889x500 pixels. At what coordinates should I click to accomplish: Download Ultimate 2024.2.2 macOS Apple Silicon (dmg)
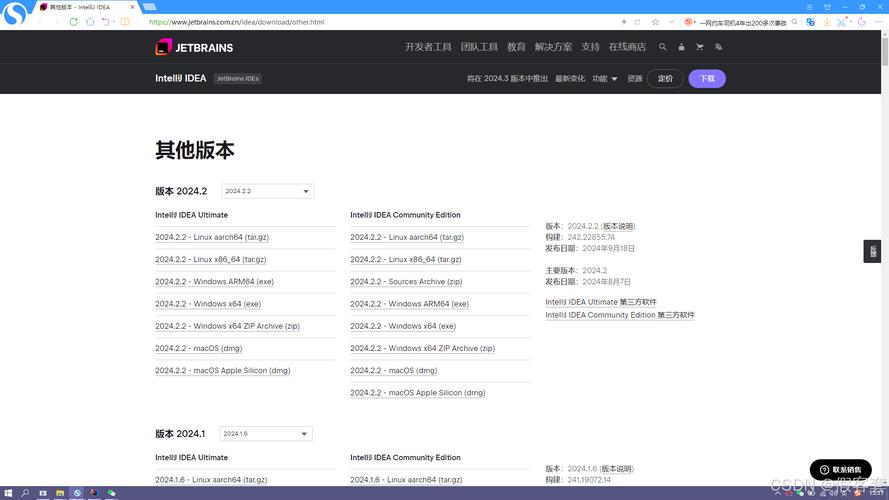pos(223,371)
